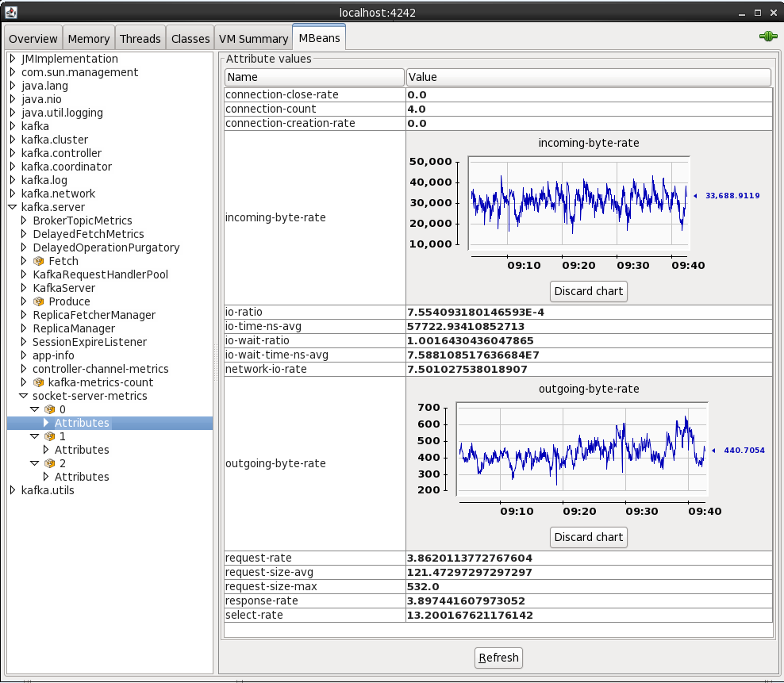This screenshot has height=683, width=784.
Task: Discard the outgoing-byte-rate chart
Action: click(588, 537)
